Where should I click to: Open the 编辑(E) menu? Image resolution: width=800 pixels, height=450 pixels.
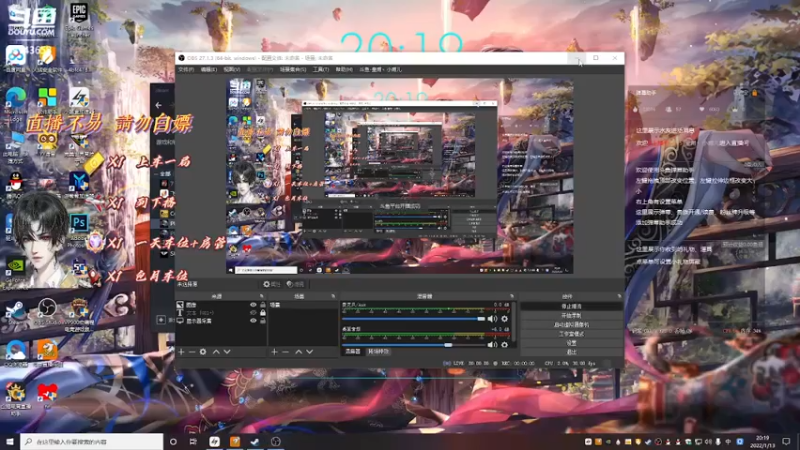(x=209, y=69)
